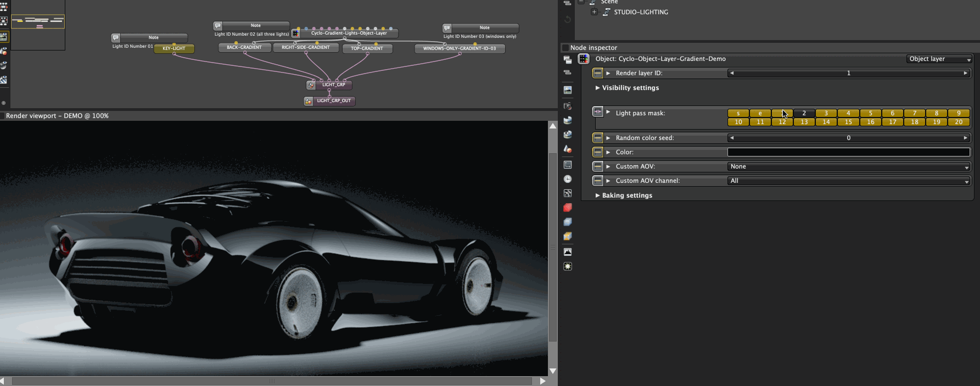Expand STUDIO-LIGHTING in the scene tree

(x=594, y=12)
